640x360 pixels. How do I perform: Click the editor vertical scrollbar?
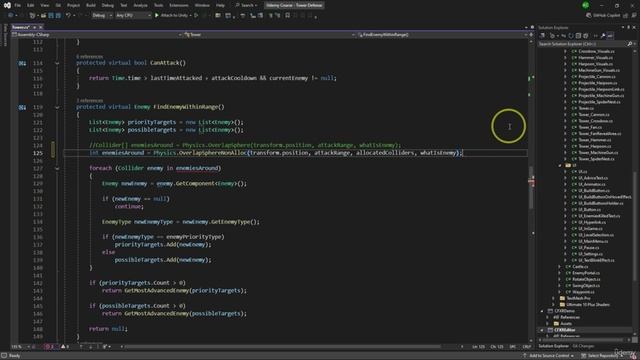(531, 188)
